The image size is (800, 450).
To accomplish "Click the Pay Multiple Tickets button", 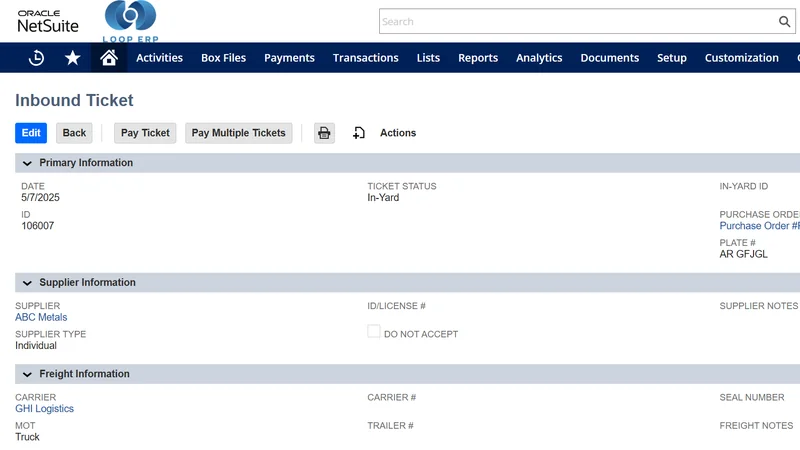I will tap(239, 133).
